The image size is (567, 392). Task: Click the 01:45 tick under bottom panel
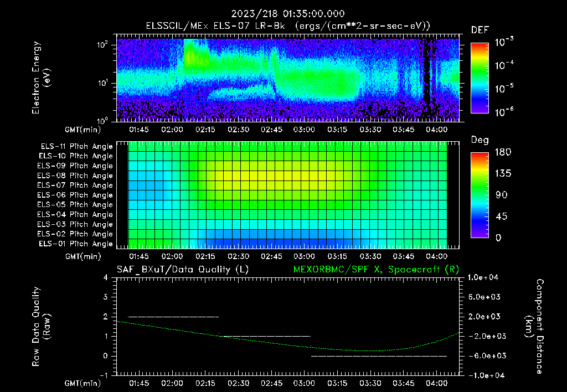139,383
